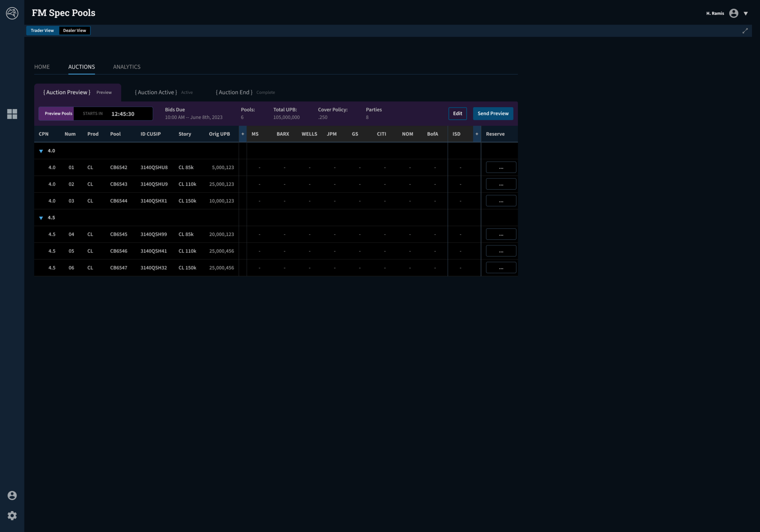Click the H. Ramis account avatar icon
760x532 pixels.
(733, 13)
